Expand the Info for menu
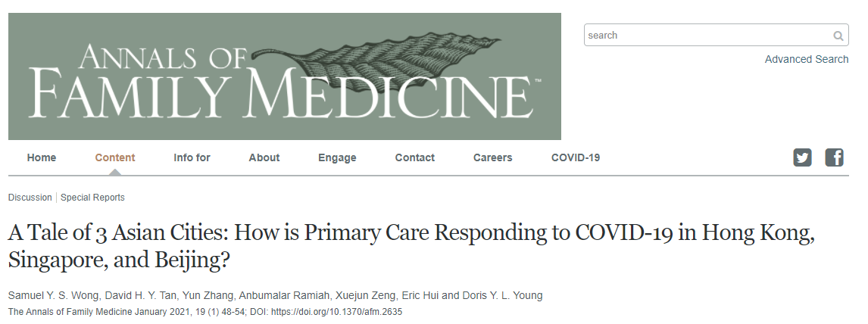The width and height of the screenshot is (868, 324). pyautogui.click(x=192, y=157)
